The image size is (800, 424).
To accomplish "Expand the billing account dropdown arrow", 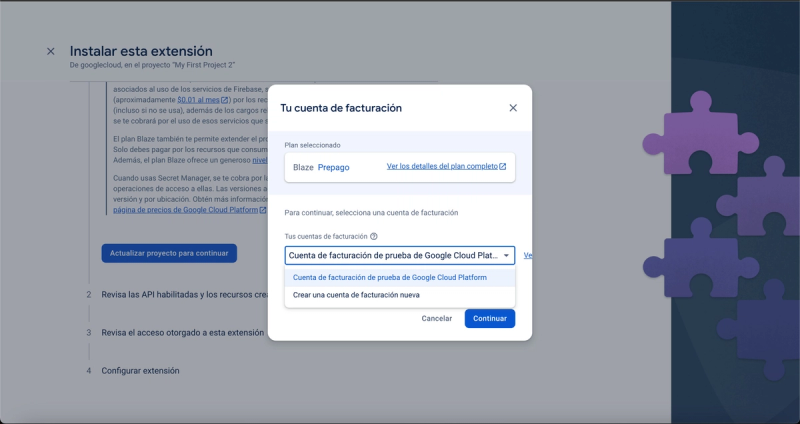I will [506, 256].
